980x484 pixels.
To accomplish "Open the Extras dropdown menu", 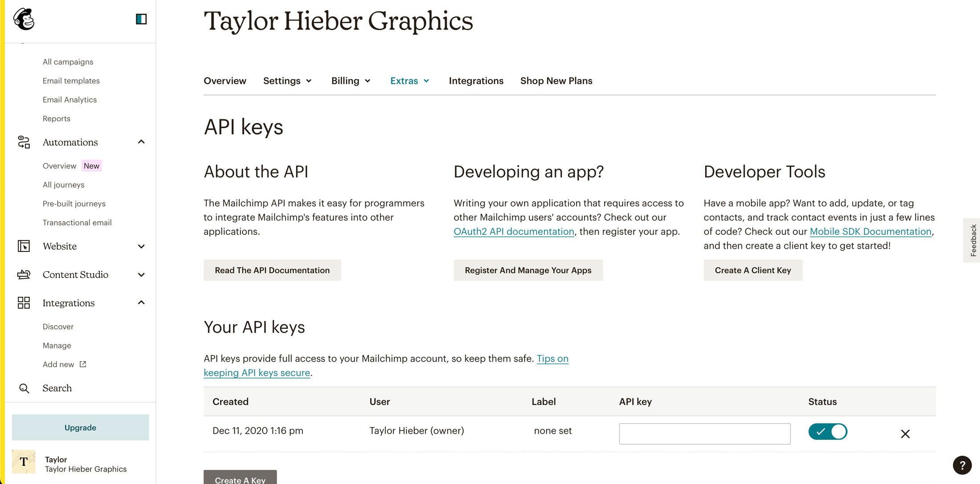I will [410, 81].
